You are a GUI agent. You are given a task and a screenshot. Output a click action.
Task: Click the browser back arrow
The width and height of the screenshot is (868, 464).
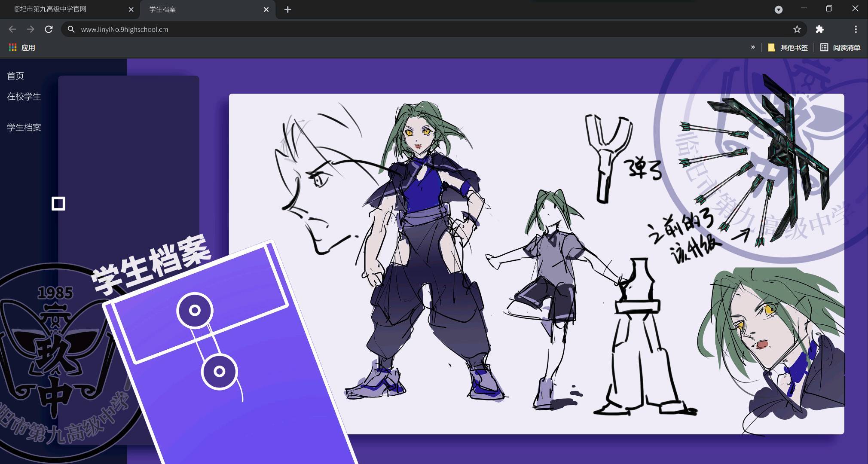12,29
